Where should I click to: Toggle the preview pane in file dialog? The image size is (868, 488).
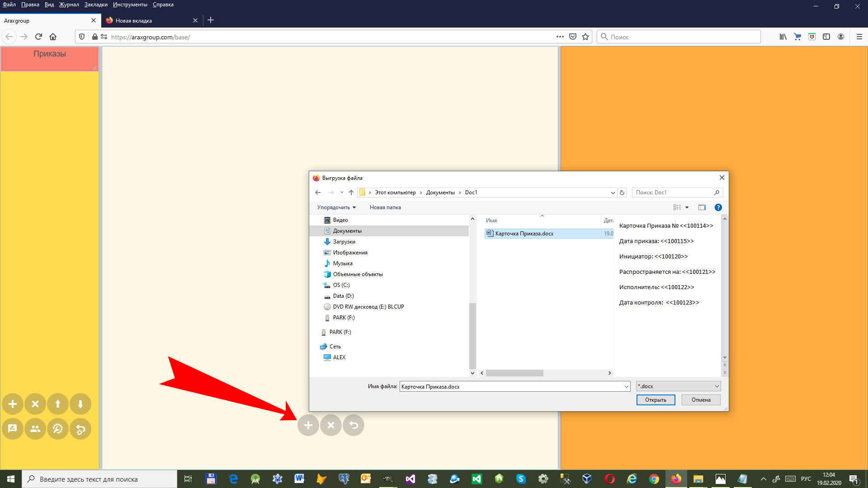(702, 207)
